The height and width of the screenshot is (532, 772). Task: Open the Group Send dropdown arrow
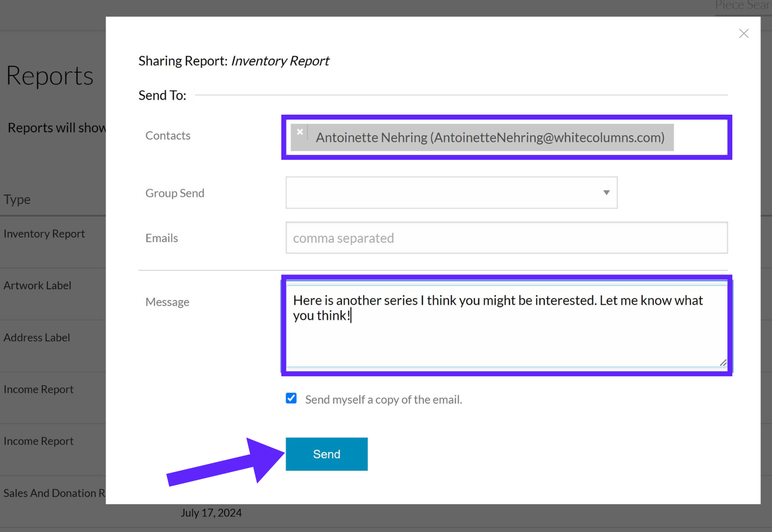tap(606, 193)
